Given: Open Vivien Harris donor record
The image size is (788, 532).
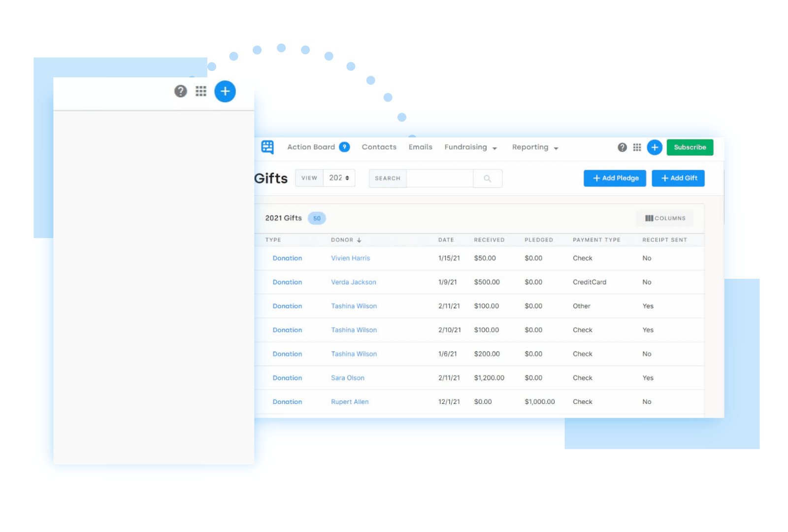Looking at the screenshot, I should click(350, 258).
